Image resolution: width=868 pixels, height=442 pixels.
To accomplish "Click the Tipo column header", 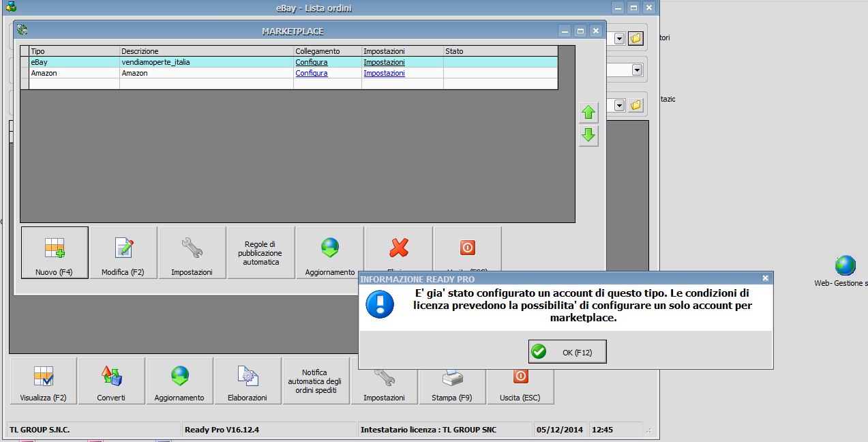I will [74, 51].
